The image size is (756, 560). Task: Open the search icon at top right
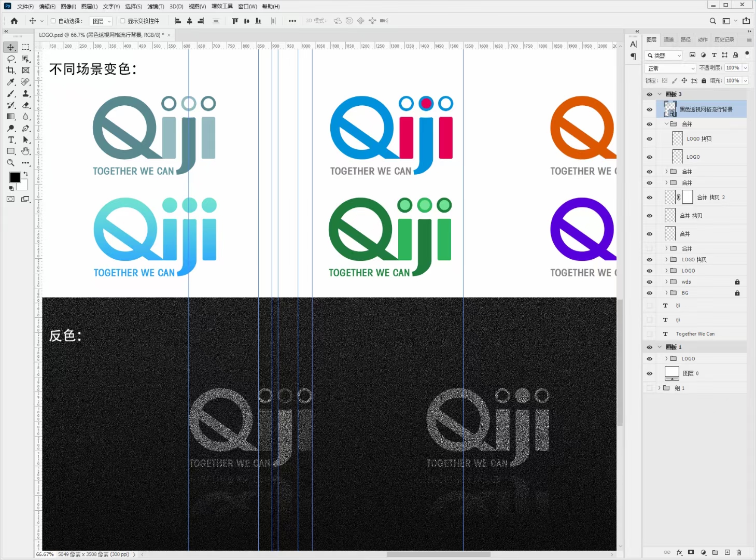(712, 21)
